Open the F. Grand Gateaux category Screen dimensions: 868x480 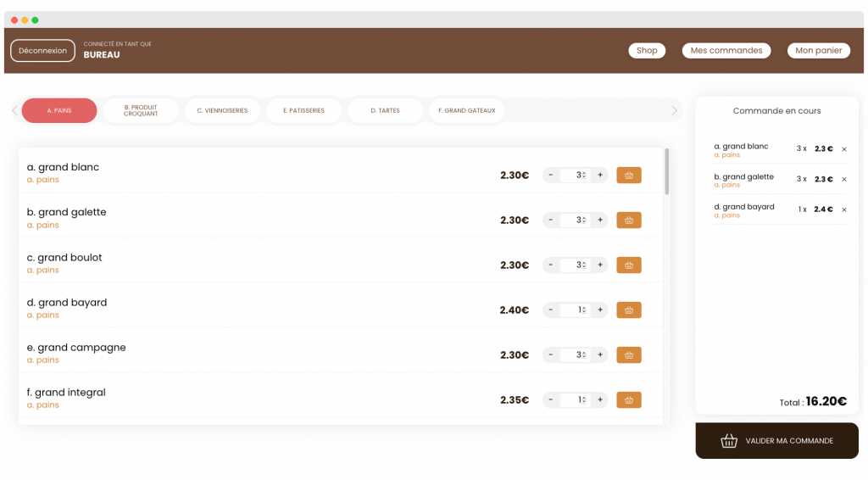467,111
